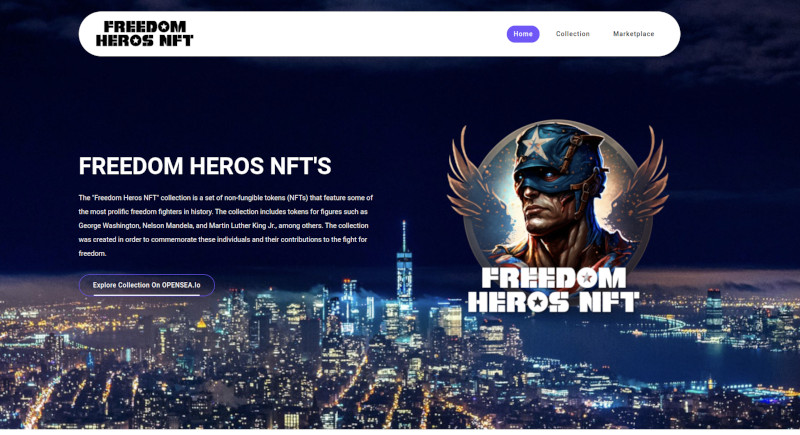
Task: Click Explore Collection On OPENSEA.io button
Action: [x=146, y=285]
